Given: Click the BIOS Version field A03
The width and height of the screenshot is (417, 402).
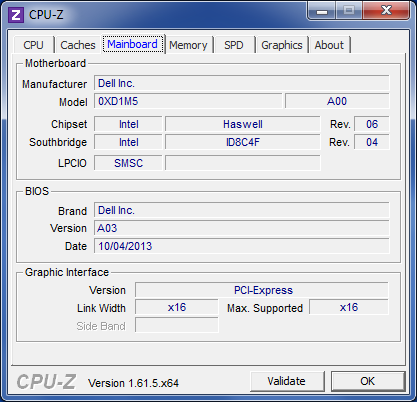Looking at the screenshot, I should click(x=241, y=228).
